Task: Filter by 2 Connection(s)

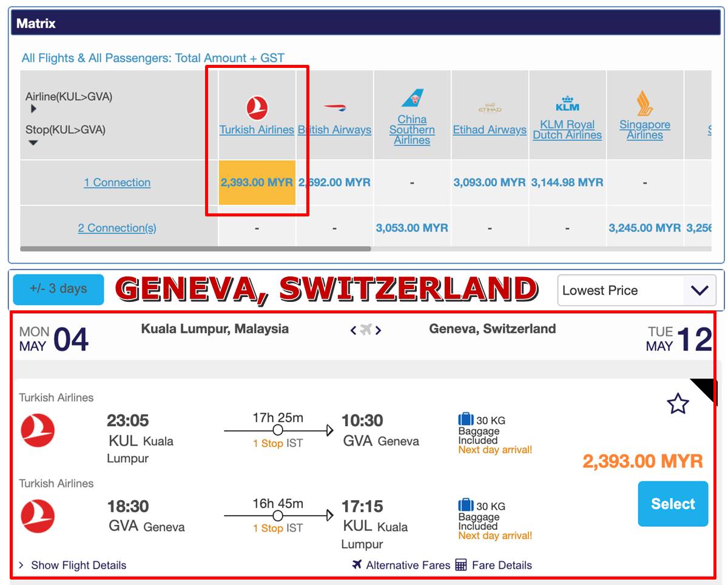Action: click(x=117, y=228)
